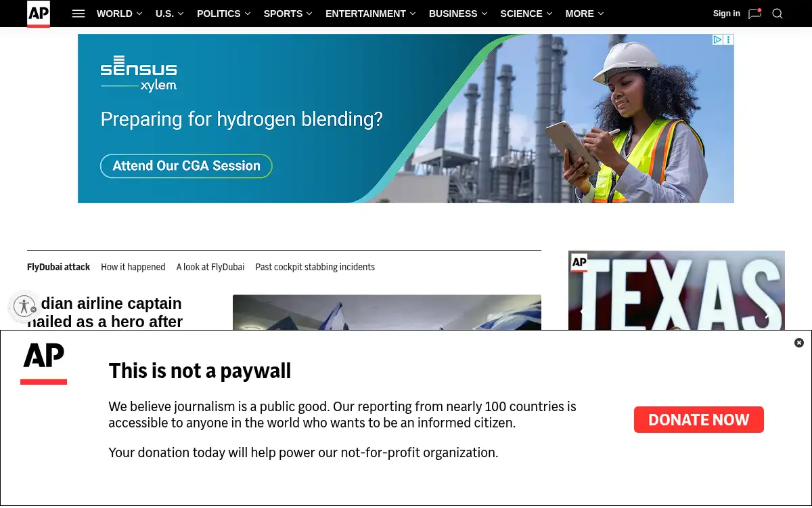Screen dimensions: 812x508
Task: Click the ad options dots icon
Action: [x=729, y=40]
